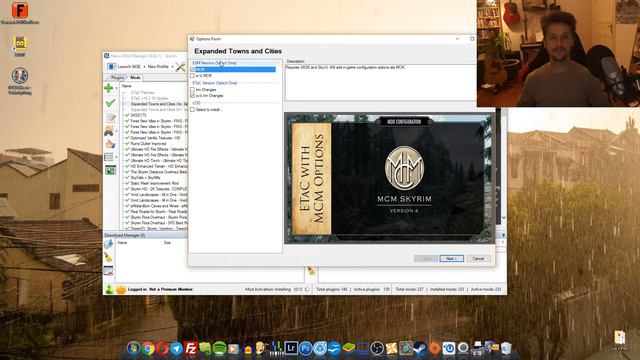Click the broom icon beside the Options Form
640x360 pixels.
click(x=311, y=271)
